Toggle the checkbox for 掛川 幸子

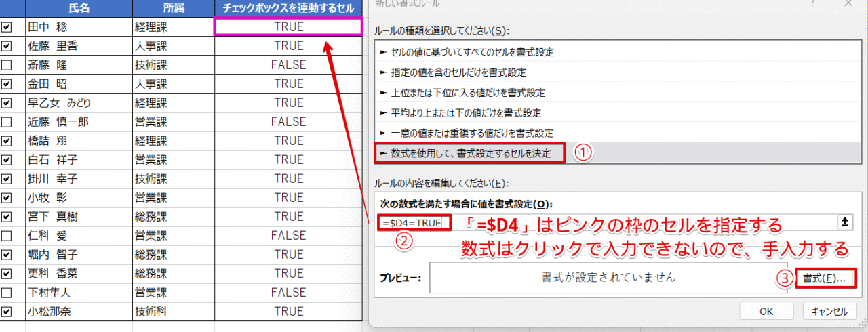[x=7, y=180]
